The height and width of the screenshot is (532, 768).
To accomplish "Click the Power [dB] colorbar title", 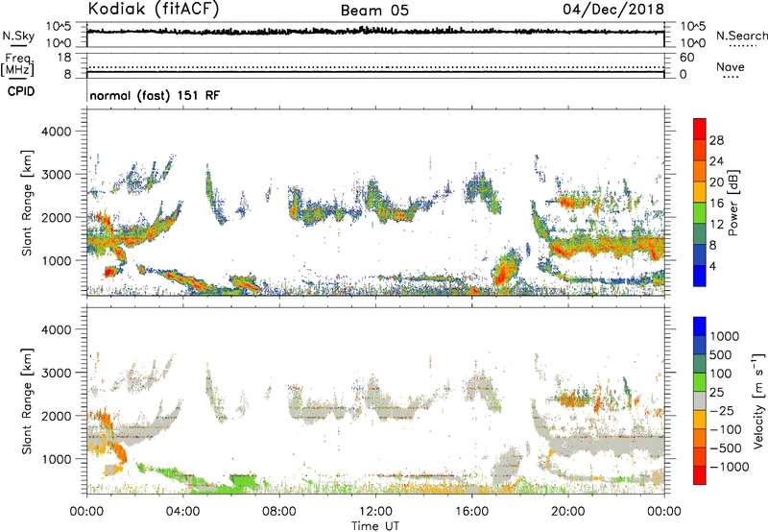I will coord(733,203).
